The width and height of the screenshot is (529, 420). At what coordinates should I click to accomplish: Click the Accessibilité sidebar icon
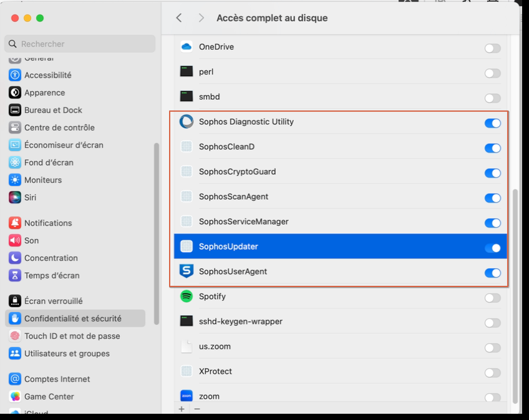tap(15, 75)
